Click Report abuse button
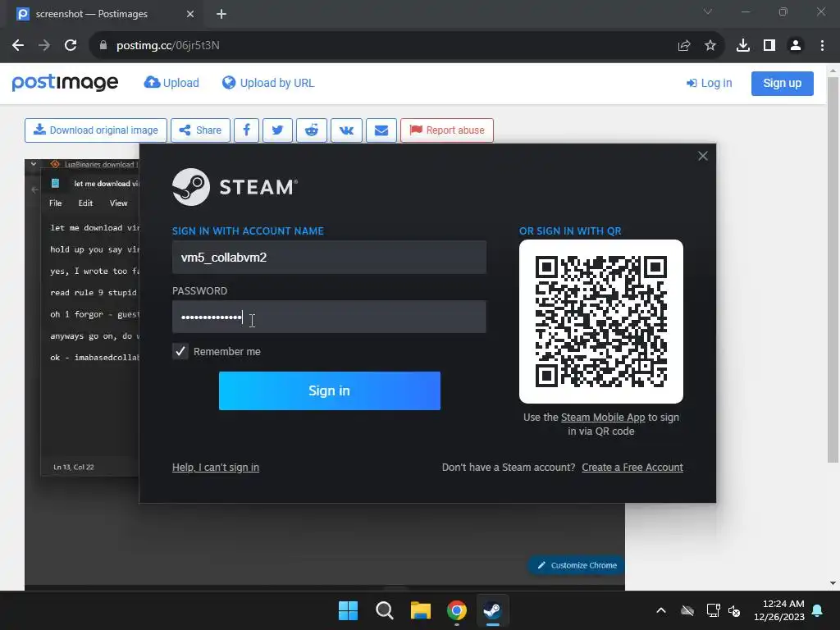This screenshot has width=840, height=630. [x=447, y=130]
